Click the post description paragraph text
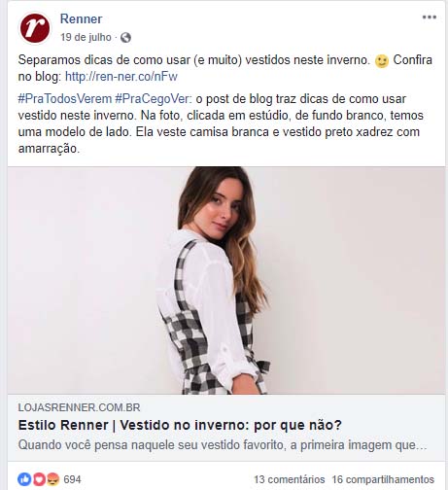This screenshot has height=490, width=448. tap(221, 123)
